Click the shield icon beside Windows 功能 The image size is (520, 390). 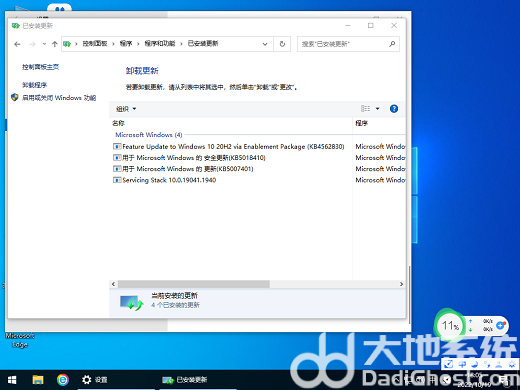(x=15, y=97)
